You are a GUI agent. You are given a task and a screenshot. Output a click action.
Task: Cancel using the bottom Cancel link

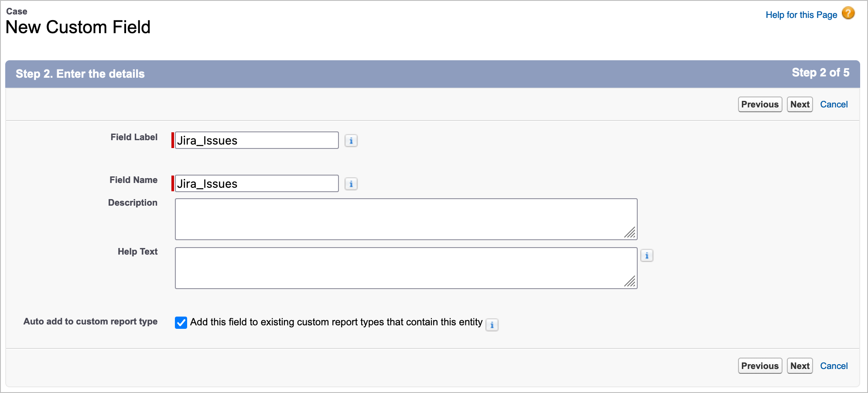[834, 366]
